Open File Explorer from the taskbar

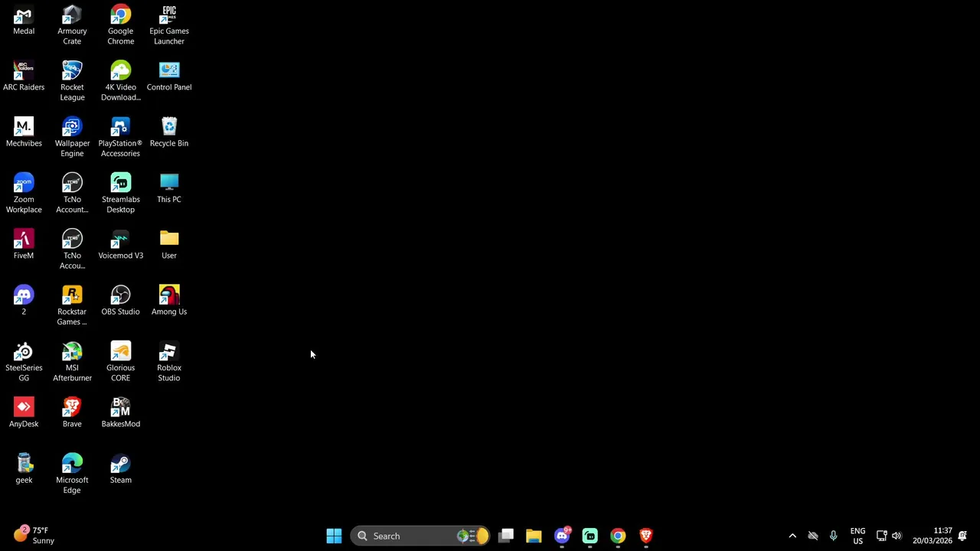tap(534, 536)
